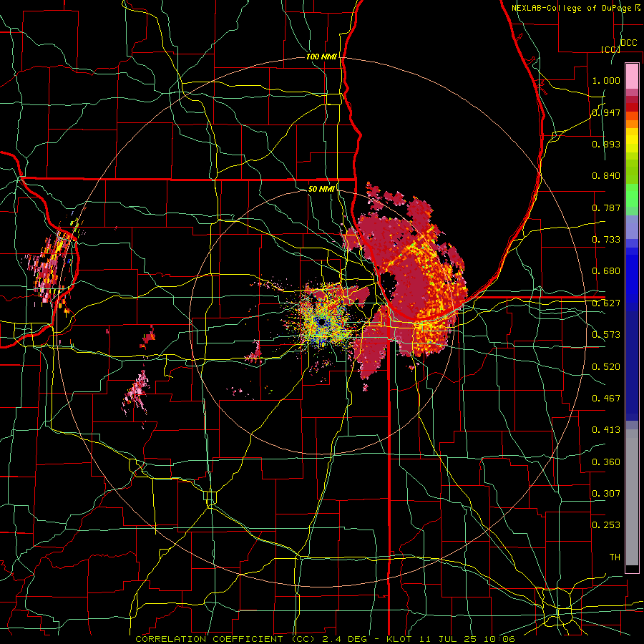Select the 0.307 scale value
644x644 pixels.
(606, 494)
